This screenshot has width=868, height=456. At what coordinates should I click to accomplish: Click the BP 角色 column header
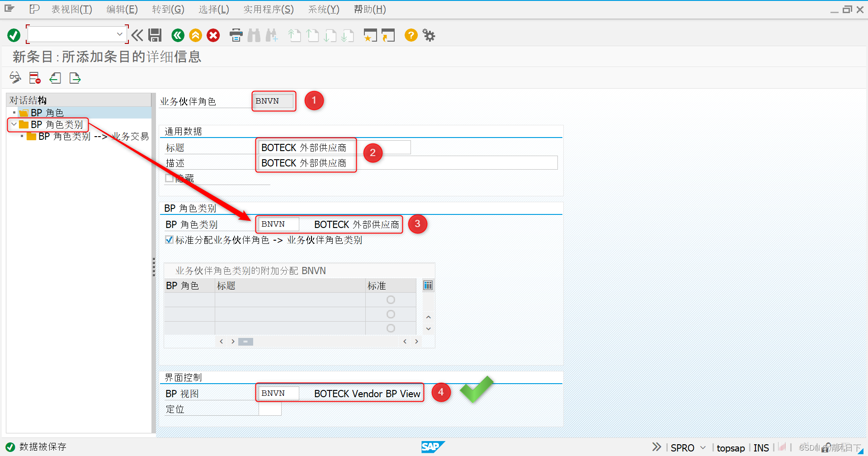click(x=189, y=285)
